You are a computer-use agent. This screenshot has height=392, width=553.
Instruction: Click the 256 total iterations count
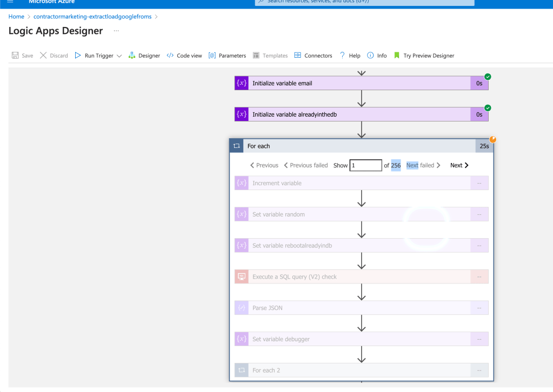pyautogui.click(x=396, y=165)
